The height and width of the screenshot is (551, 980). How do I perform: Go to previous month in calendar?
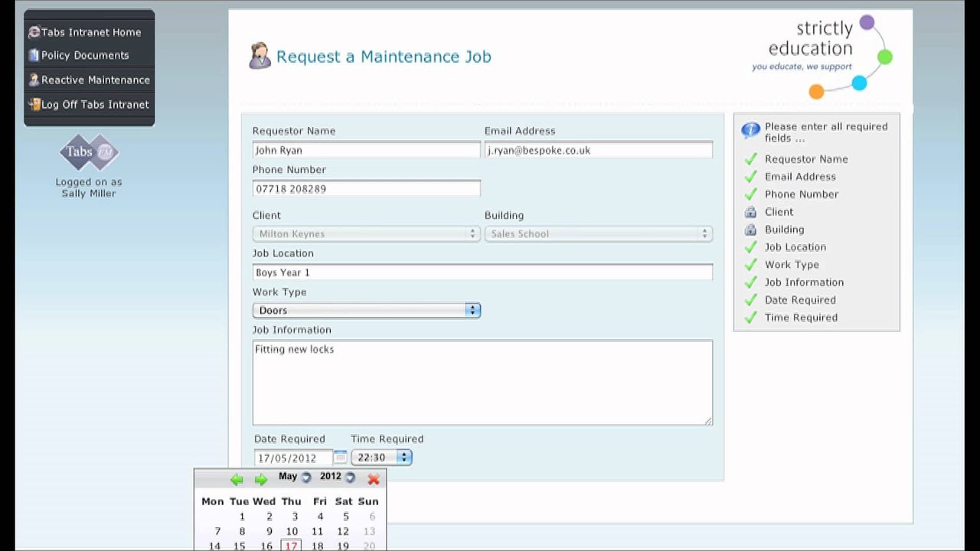(237, 479)
